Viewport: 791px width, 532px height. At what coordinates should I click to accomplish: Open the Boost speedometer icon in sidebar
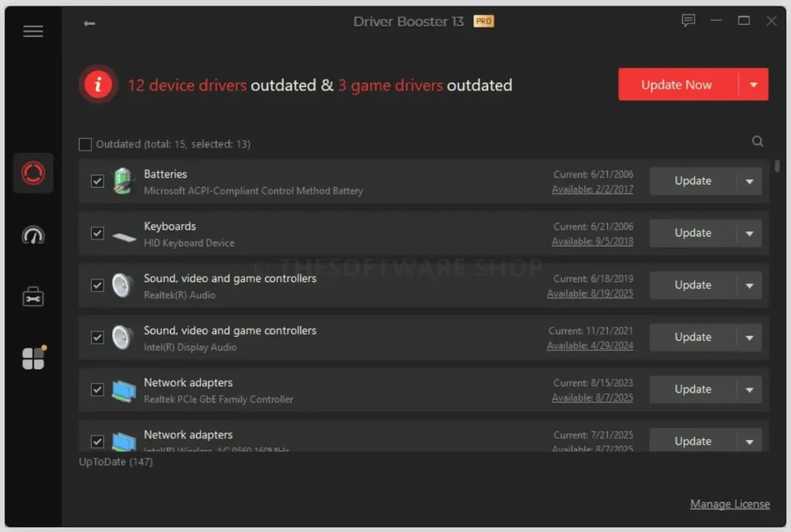click(33, 235)
